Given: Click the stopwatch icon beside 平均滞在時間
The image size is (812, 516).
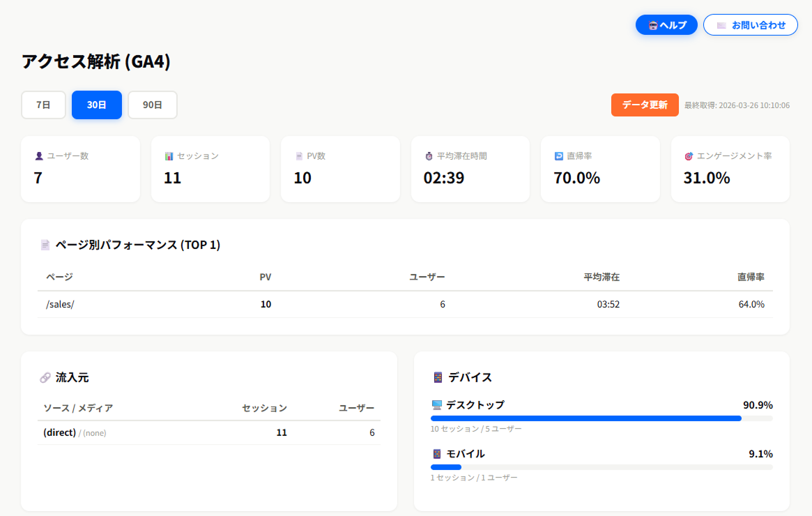Looking at the screenshot, I should (x=429, y=156).
